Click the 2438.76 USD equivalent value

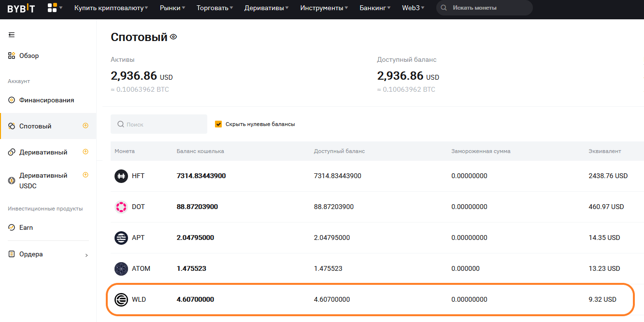click(608, 176)
